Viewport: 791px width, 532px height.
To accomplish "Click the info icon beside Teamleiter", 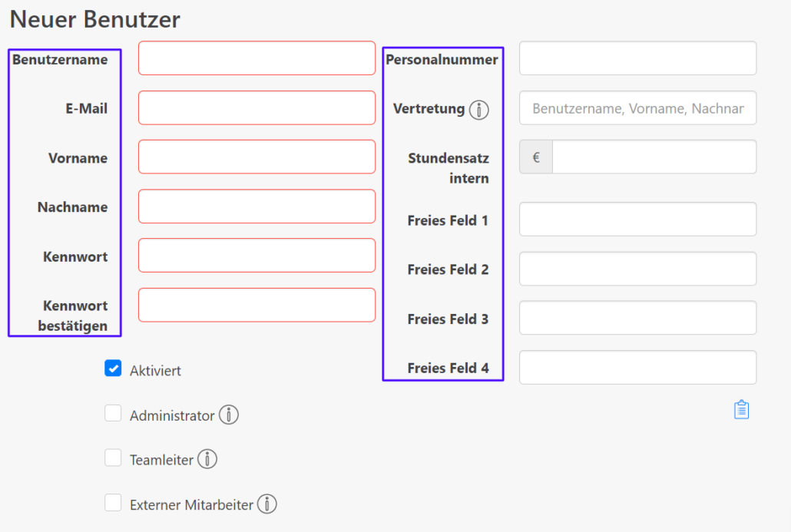I will coord(207,459).
